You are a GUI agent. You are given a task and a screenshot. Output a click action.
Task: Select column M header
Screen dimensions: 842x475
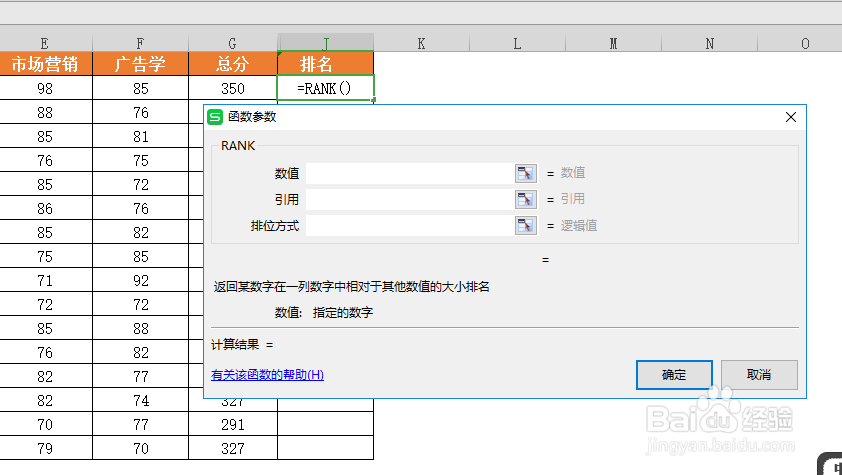pos(613,43)
